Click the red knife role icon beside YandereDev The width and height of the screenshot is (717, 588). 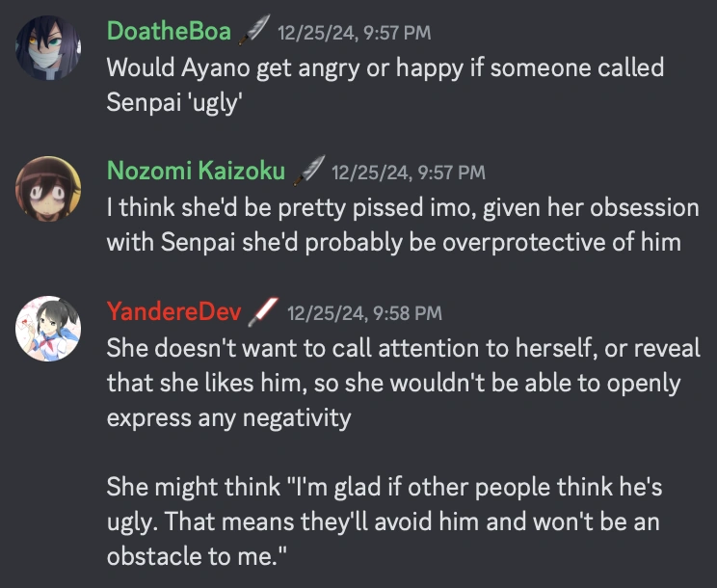[x=262, y=312]
